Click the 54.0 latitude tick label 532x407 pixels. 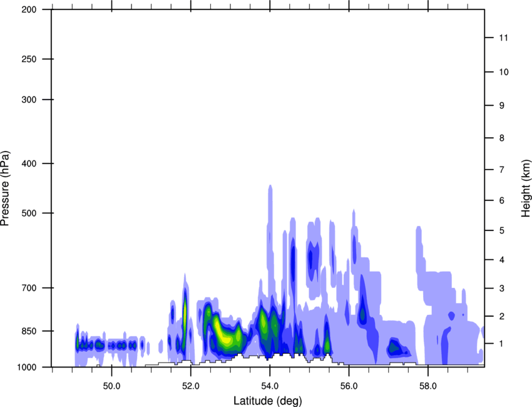(270, 386)
